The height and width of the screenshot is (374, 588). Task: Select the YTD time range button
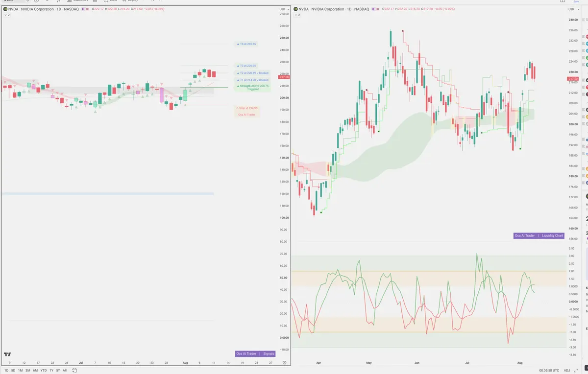pyautogui.click(x=44, y=371)
